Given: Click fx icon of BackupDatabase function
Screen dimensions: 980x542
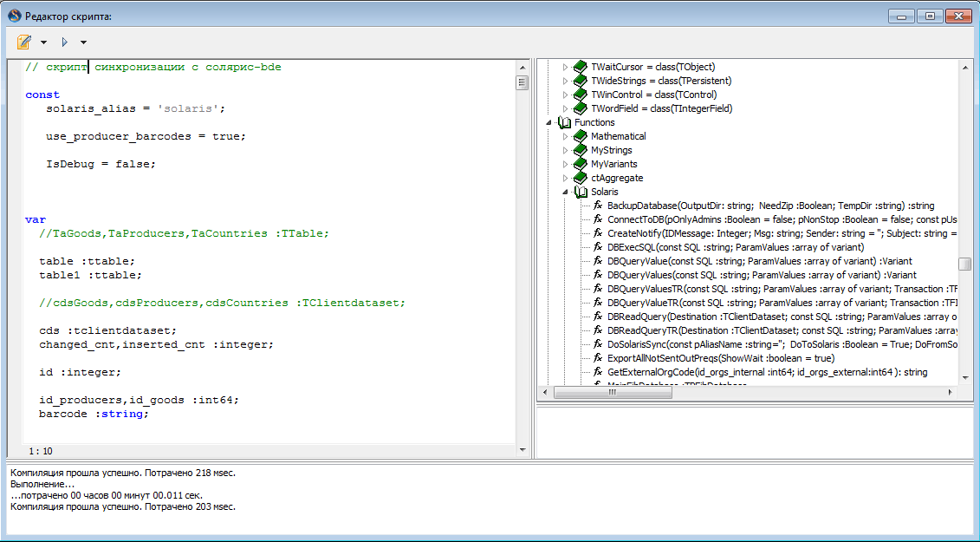Looking at the screenshot, I should (598, 206).
